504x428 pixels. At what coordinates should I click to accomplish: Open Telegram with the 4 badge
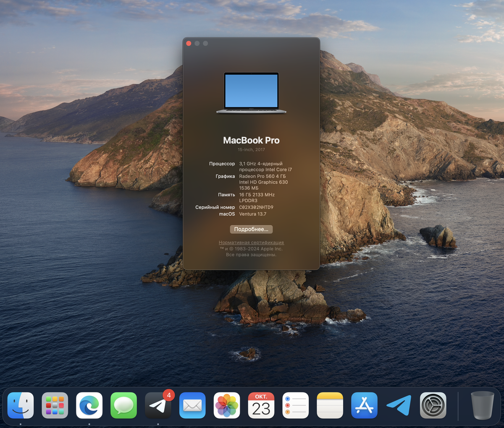(158, 405)
